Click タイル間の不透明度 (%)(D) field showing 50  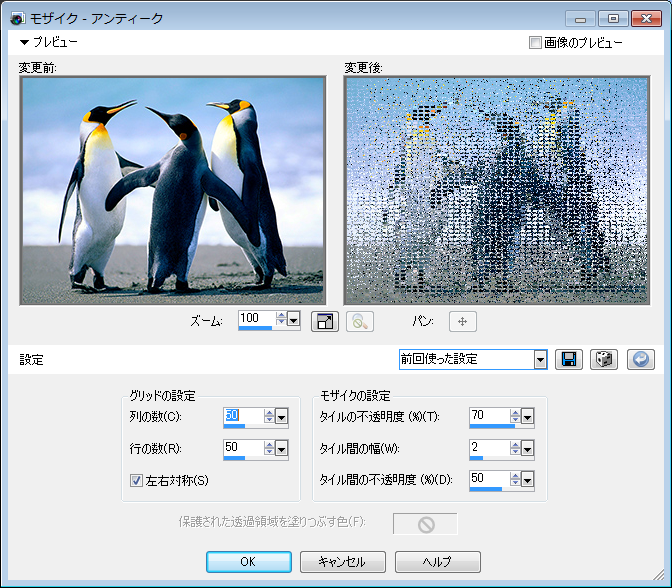[x=489, y=479]
